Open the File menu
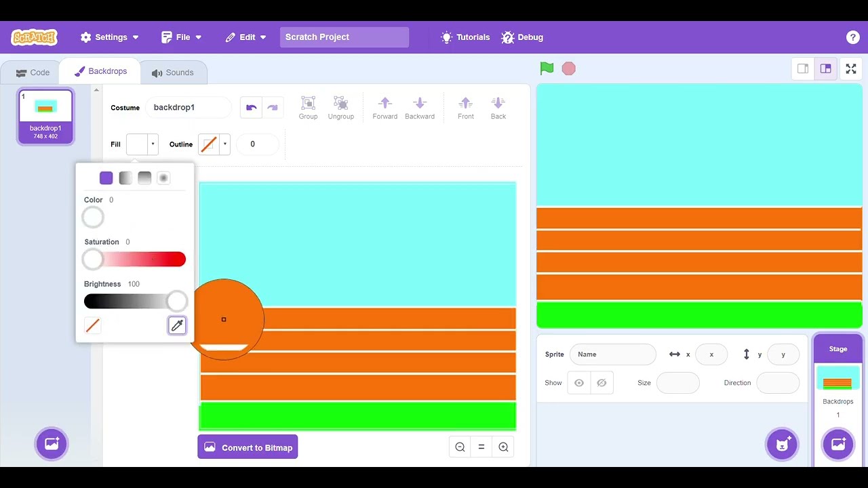Screen dimensions: 868x488 click(x=181, y=37)
